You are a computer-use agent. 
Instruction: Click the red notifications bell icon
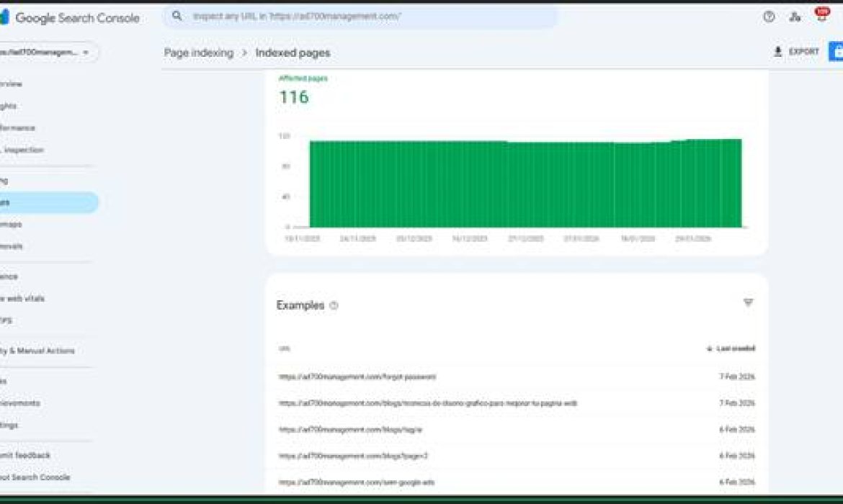(x=821, y=13)
